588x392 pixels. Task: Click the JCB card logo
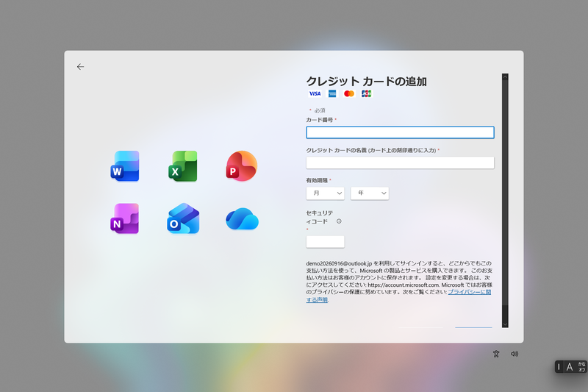(x=366, y=94)
